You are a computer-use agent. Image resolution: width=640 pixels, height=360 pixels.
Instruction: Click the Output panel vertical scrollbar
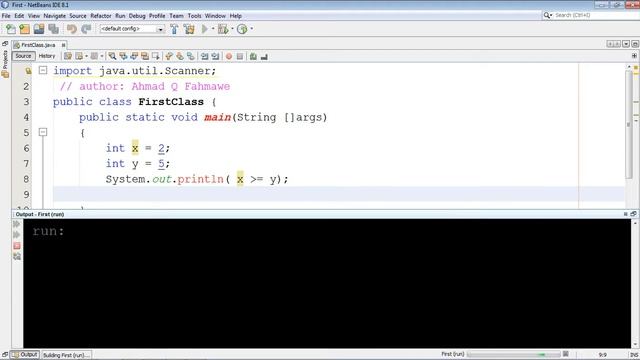pos(635,284)
